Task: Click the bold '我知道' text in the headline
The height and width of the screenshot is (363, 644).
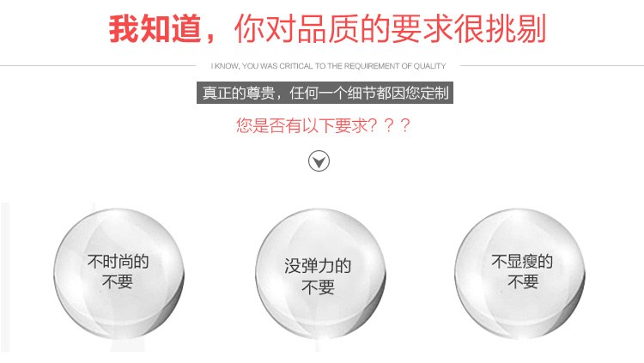Action: 155,28
